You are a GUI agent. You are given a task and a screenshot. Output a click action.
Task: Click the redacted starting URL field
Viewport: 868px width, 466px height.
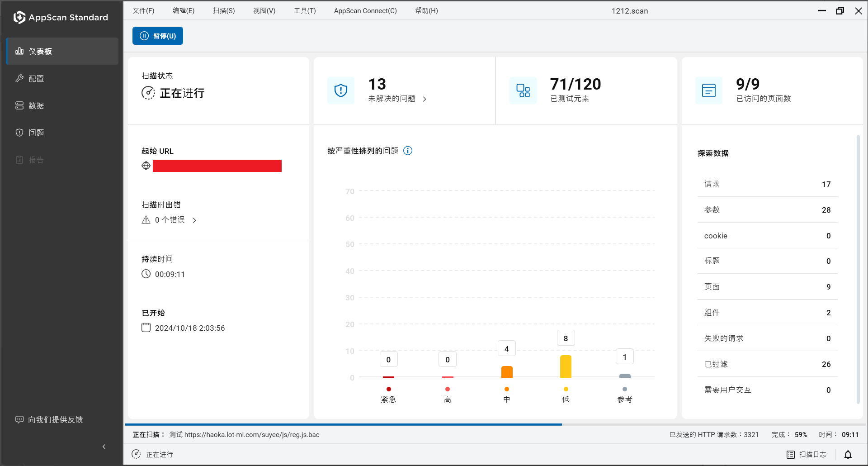217,166
